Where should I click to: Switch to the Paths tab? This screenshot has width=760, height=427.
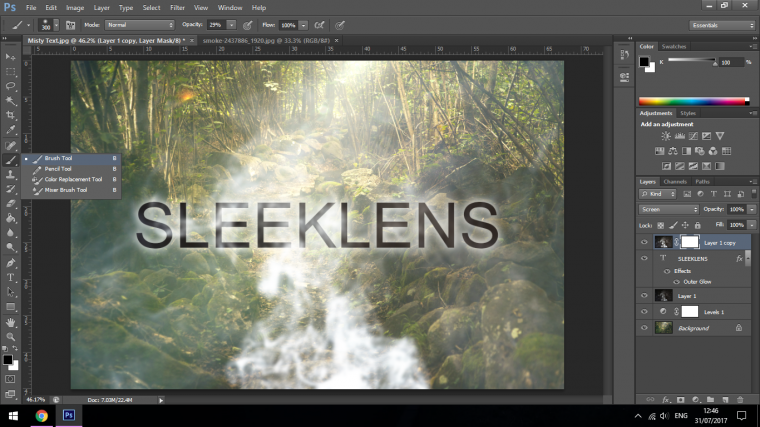point(702,182)
